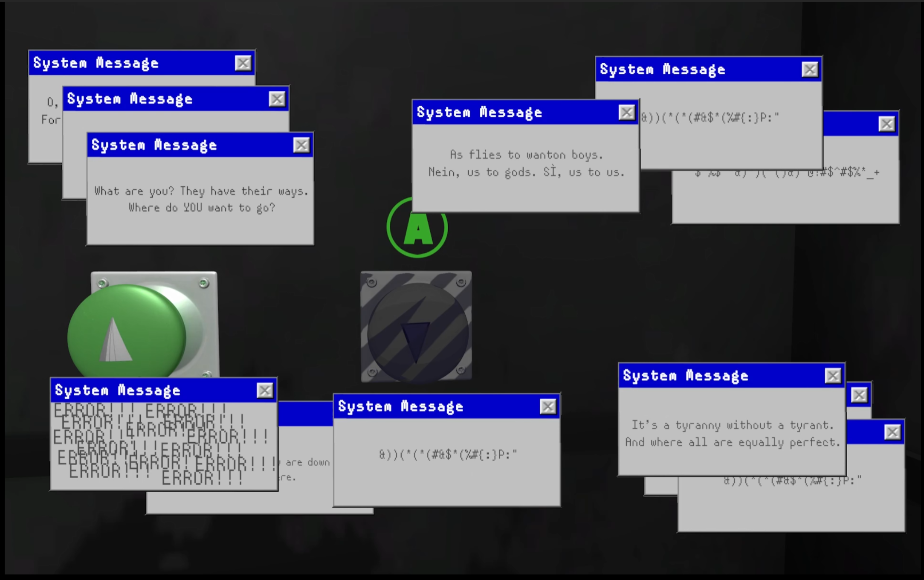
Task: Close the 'As flies to wanton boys' message
Action: click(626, 113)
